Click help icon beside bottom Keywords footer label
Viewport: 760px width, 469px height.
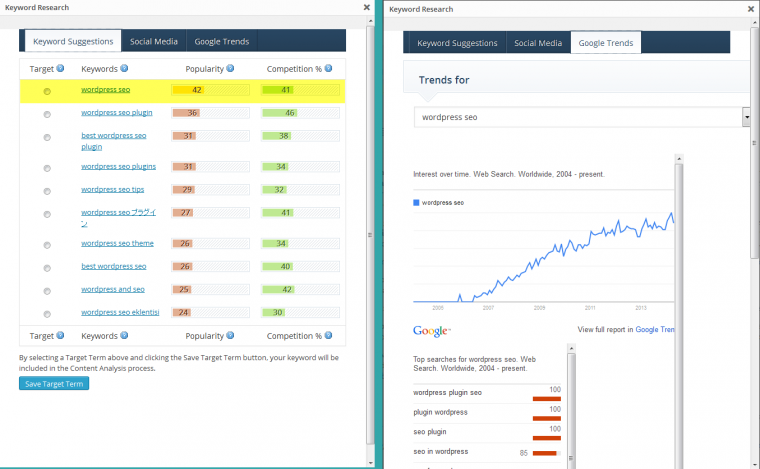point(124,335)
